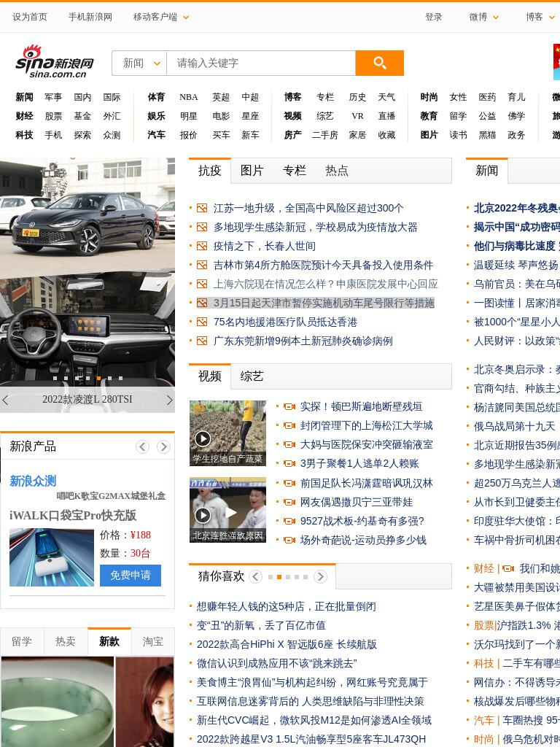This screenshot has width=560, height=747.
Task: Open the 黑猫 navigation link
Action: [x=487, y=135]
